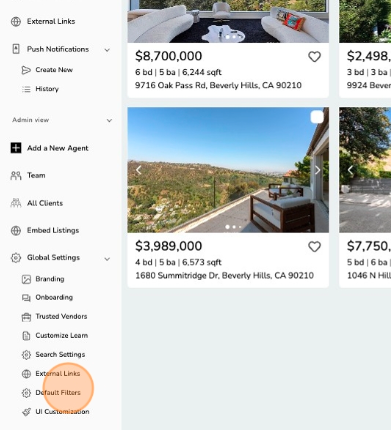Image resolution: width=391 pixels, height=430 pixels.
Task: Favorite the $3,989,000 listing heart
Action: [x=314, y=247]
